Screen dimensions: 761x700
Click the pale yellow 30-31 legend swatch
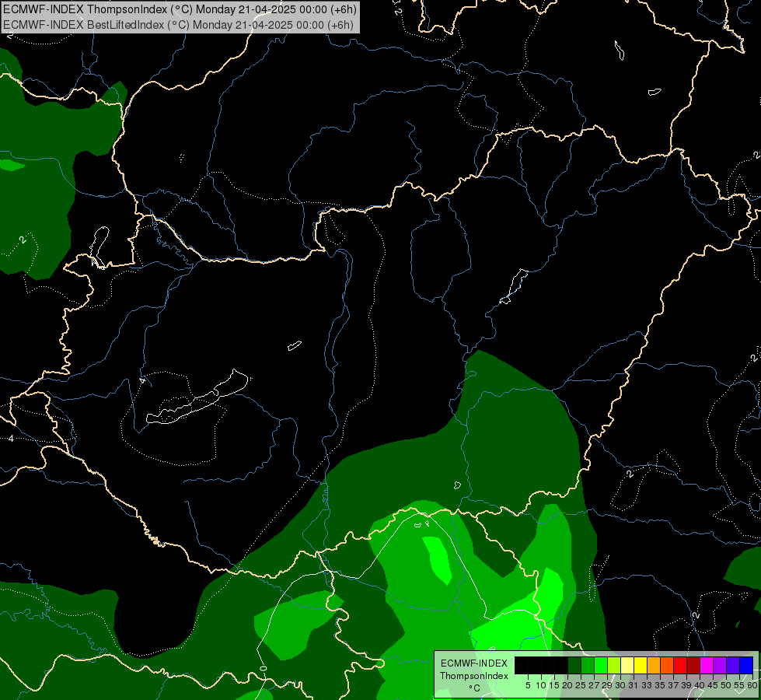[627, 665]
